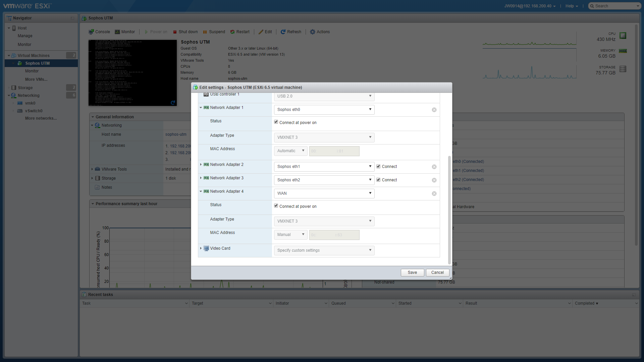Screen dimensions: 644x362
Task: Toggle Connect at power on for Adapter 1
Action: click(x=276, y=122)
